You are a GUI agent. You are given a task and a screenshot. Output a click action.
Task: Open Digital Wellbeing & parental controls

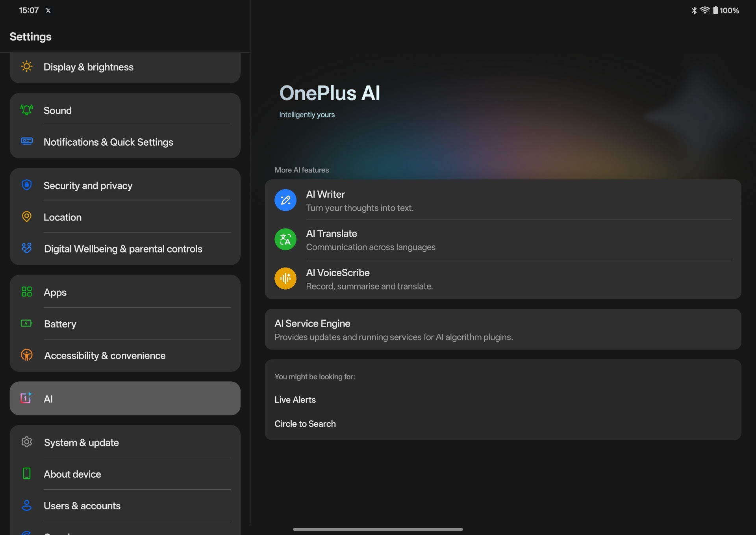tap(123, 249)
